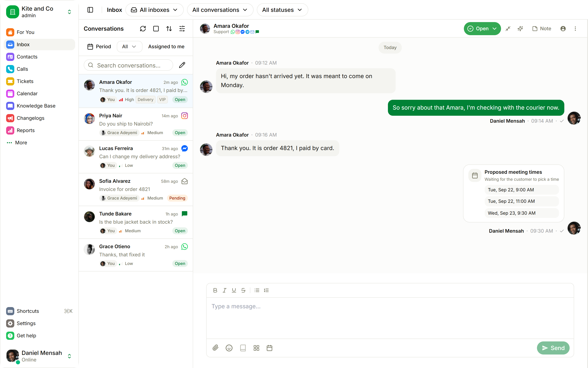Open Priya Nair's conversation
This screenshot has width=588, height=368.
click(x=136, y=124)
